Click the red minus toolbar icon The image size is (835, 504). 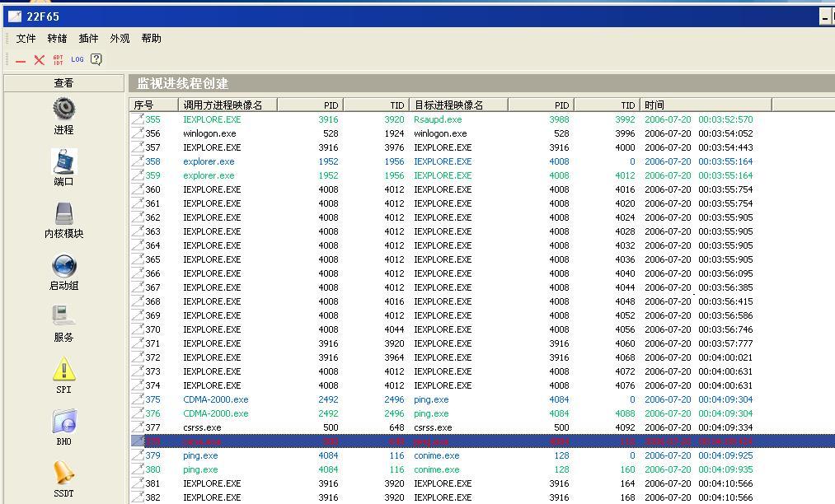tap(21, 60)
